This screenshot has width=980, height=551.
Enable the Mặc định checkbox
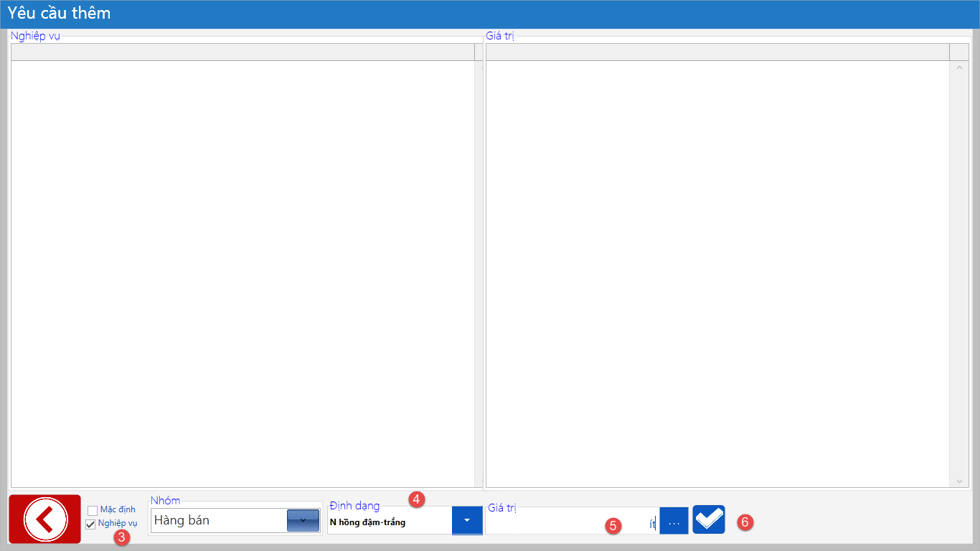[x=93, y=510]
